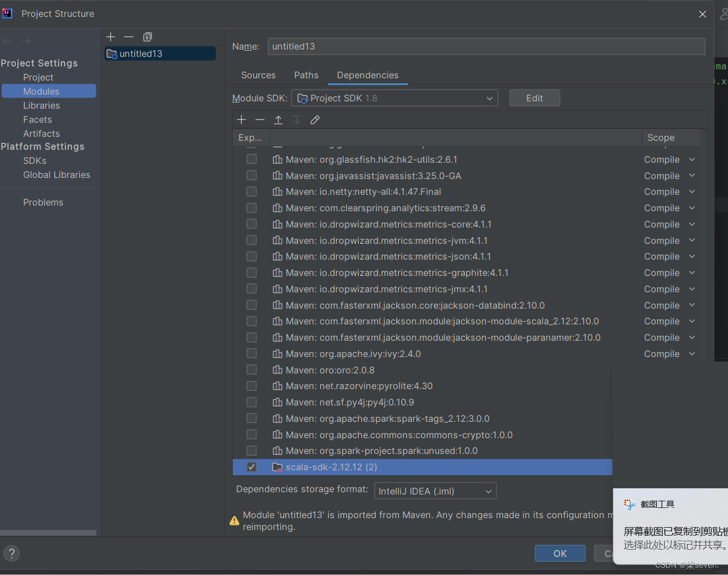The image size is (728, 575).
Task: Click the commons-crypto library icon
Action: [277, 435]
